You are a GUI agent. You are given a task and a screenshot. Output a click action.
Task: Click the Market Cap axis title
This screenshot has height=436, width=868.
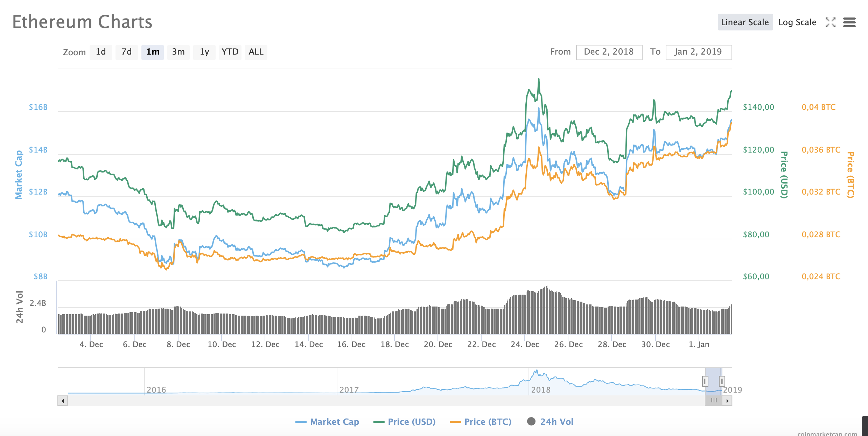coord(19,175)
